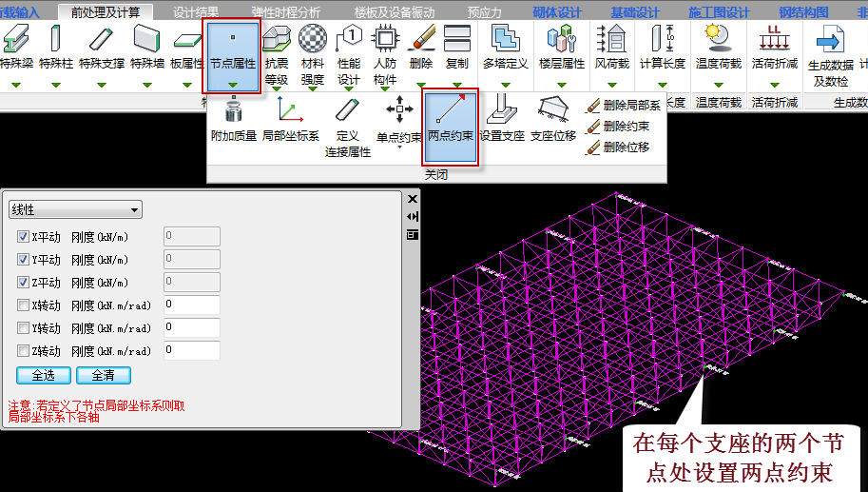Enable the Z转动 rotation checkbox
The image size is (868, 492).
point(23,351)
